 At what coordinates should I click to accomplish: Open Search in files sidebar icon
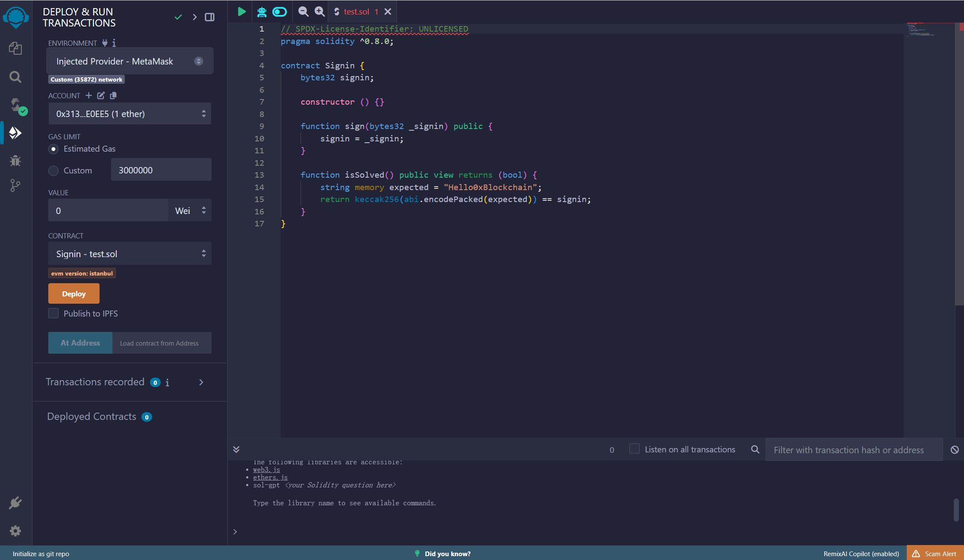pyautogui.click(x=15, y=76)
